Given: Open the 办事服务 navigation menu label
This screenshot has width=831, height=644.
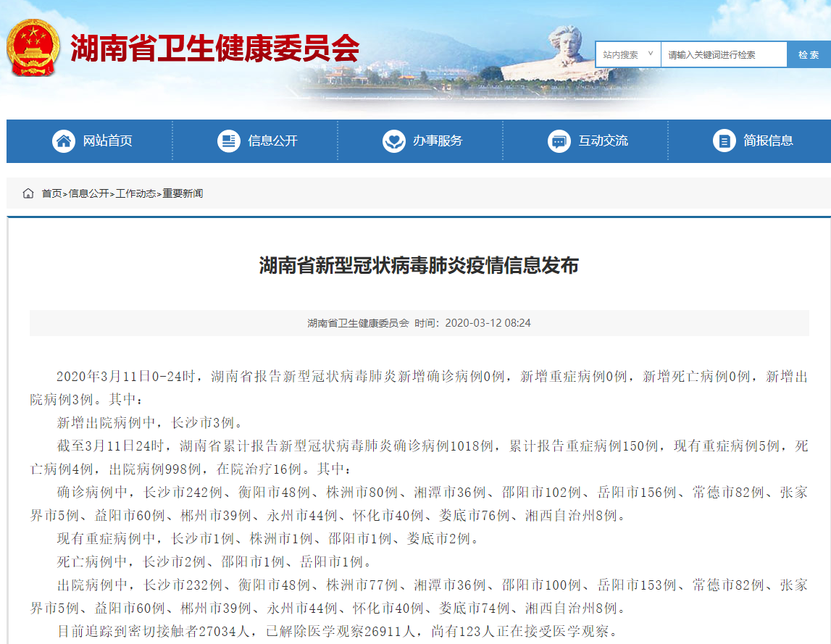Looking at the screenshot, I should (x=438, y=141).
